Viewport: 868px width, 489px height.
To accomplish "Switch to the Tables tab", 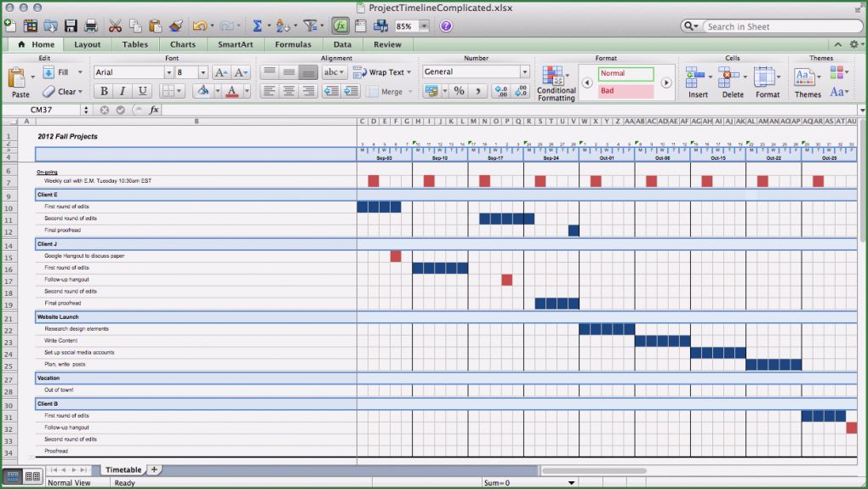I will [135, 45].
